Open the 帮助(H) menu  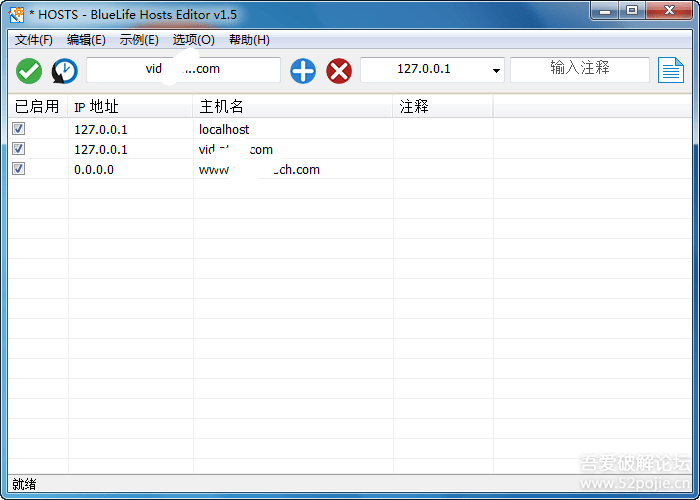(249, 40)
